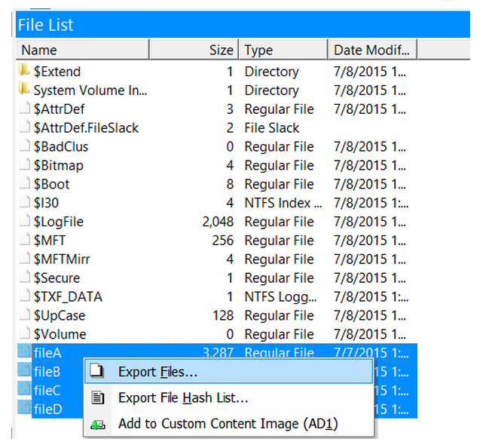Click the file icon beside $MFTMirr
Screen dimensions: 483x448
[x=25, y=259]
